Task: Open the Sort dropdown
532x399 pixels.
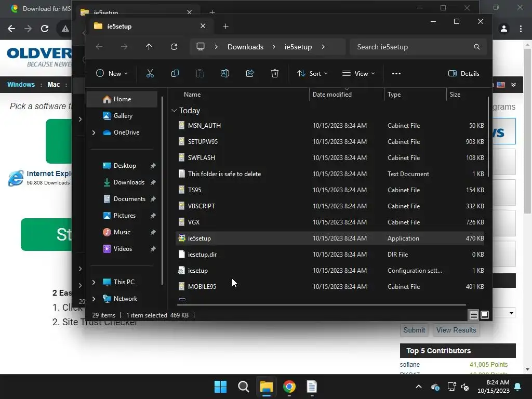Action: (x=312, y=73)
